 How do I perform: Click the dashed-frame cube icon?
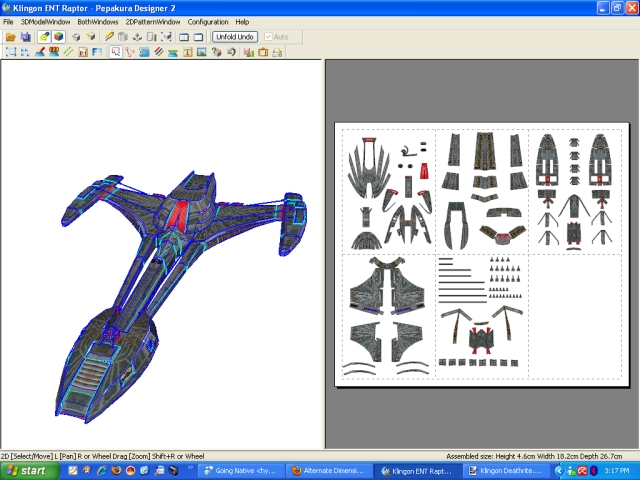[x=166, y=37]
